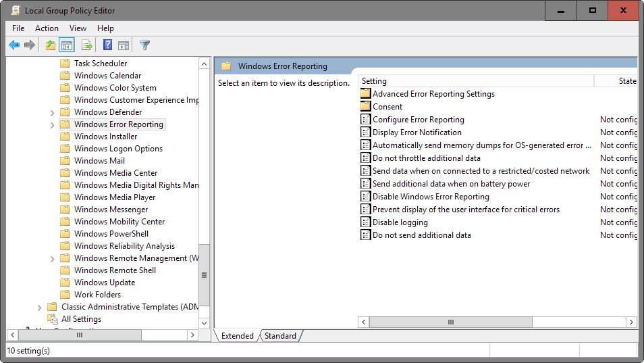The height and width of the screenshot is (363, 644).
Task: Expand Classic Administrative Templates tree node
Action: 39,308
